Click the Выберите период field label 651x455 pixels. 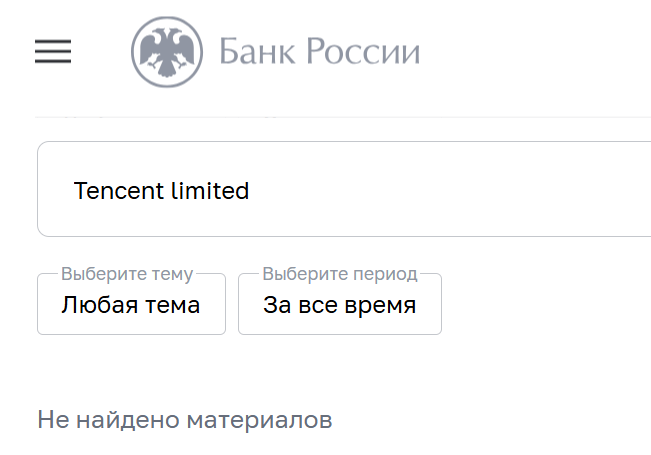pyautogui.click(x=340, y=274)
